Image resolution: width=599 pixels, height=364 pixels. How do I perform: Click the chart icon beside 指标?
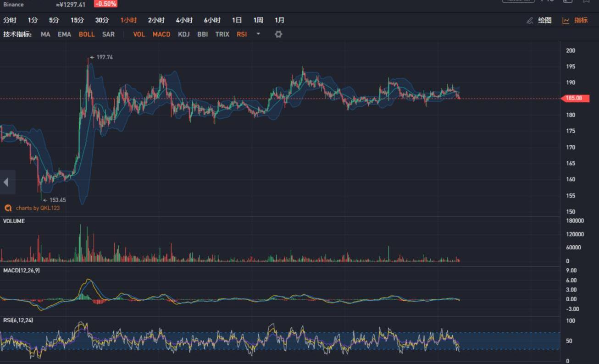tap(566, 21)
